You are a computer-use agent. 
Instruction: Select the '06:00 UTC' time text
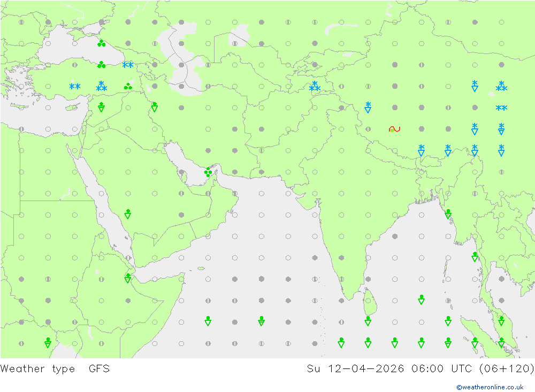click(x=441, y=369)
